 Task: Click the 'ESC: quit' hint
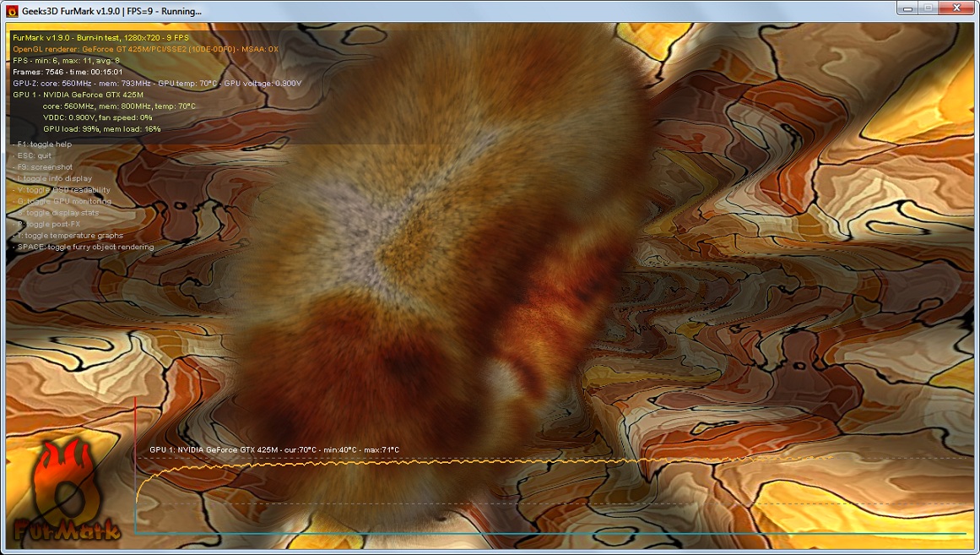click(33, 155)
